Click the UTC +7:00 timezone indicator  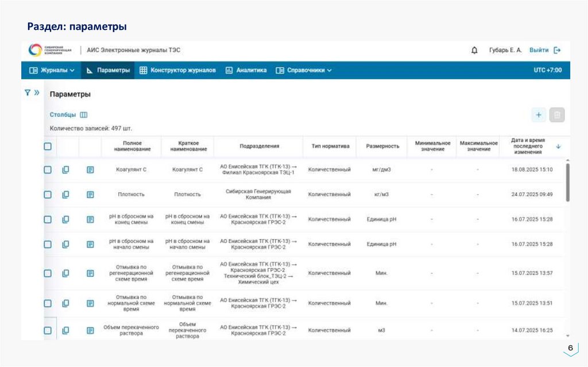(547, 70)
